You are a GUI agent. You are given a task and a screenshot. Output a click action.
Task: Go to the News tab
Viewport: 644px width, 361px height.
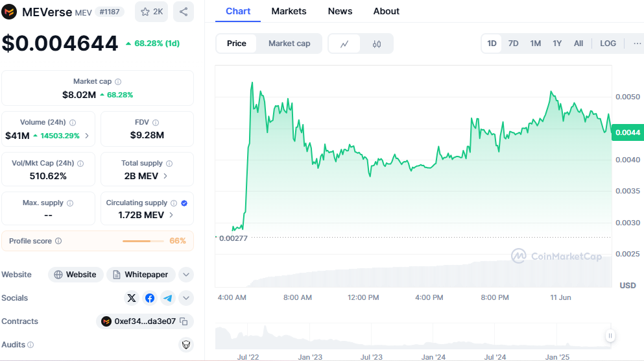coord(340,11)
